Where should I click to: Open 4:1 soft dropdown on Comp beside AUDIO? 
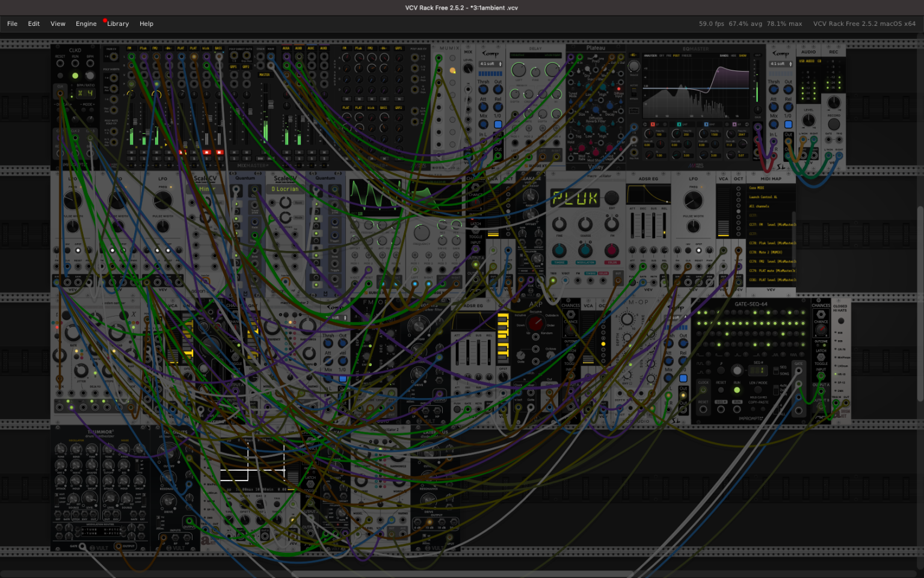click(x=781, y=64)
